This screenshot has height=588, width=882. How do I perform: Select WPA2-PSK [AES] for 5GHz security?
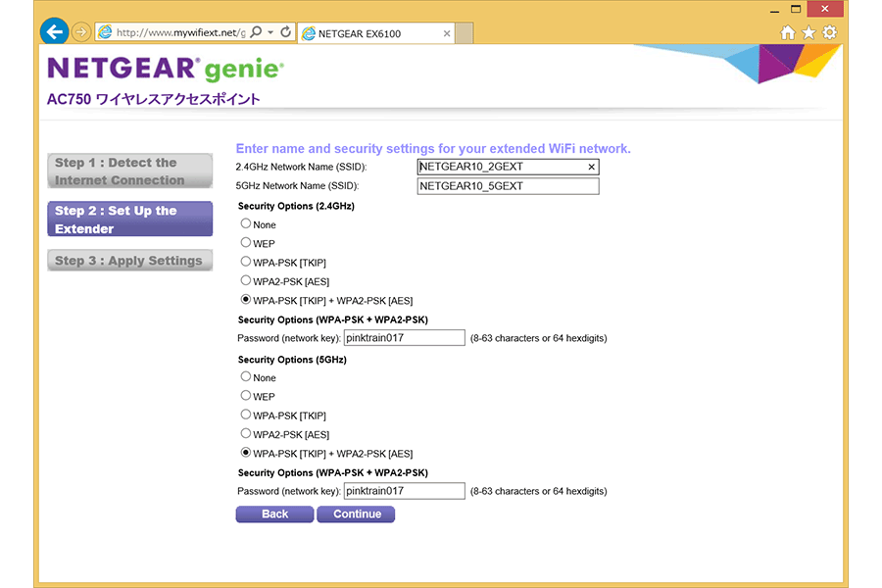click(246, 433)
